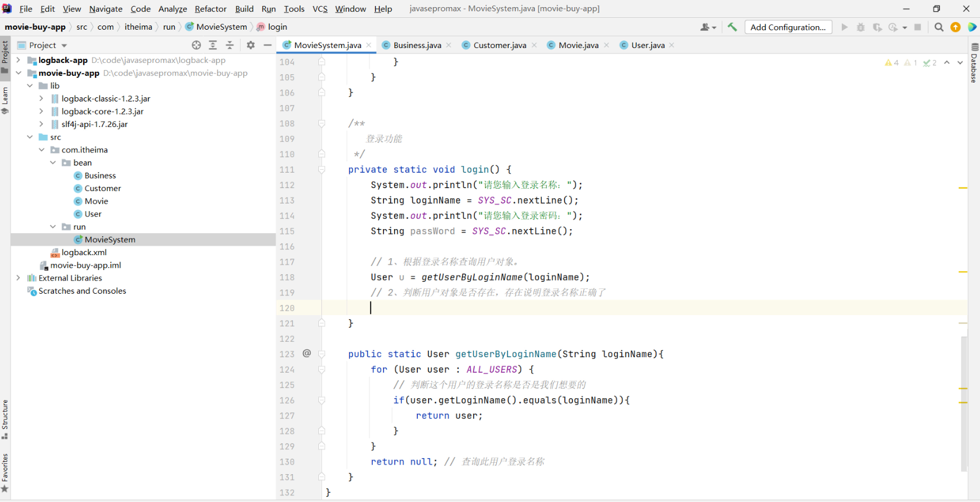Toggle the Learn tool window stripe button
The image size is (980, 502).
[5, 100]
